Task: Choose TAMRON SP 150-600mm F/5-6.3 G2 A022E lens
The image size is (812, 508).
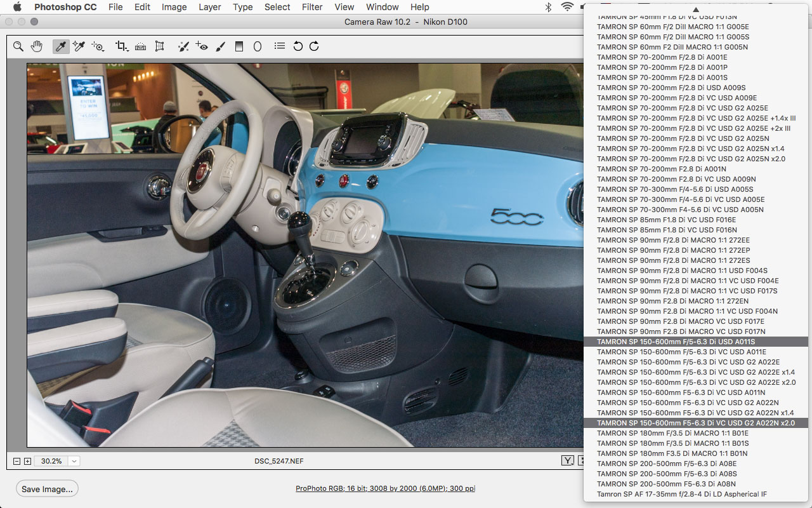Action: 696,362
